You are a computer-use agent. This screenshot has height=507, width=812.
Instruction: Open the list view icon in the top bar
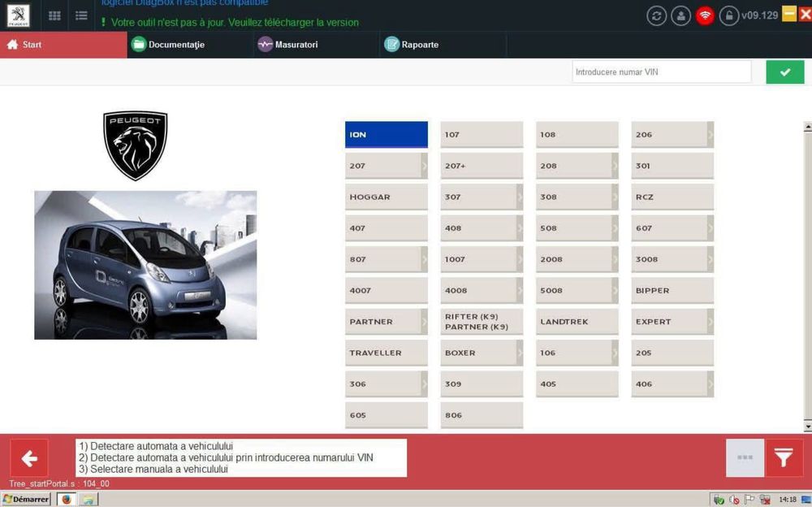(81, 15)
